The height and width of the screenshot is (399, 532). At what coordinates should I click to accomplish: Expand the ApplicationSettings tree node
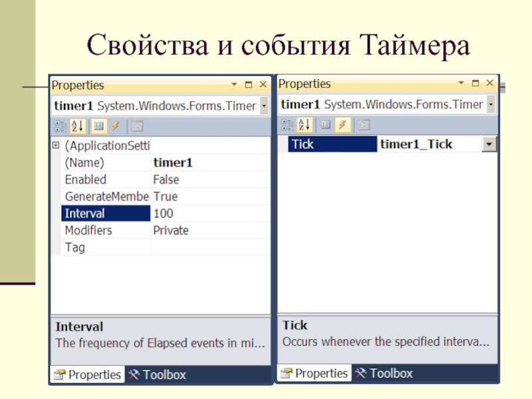(56, 145)
